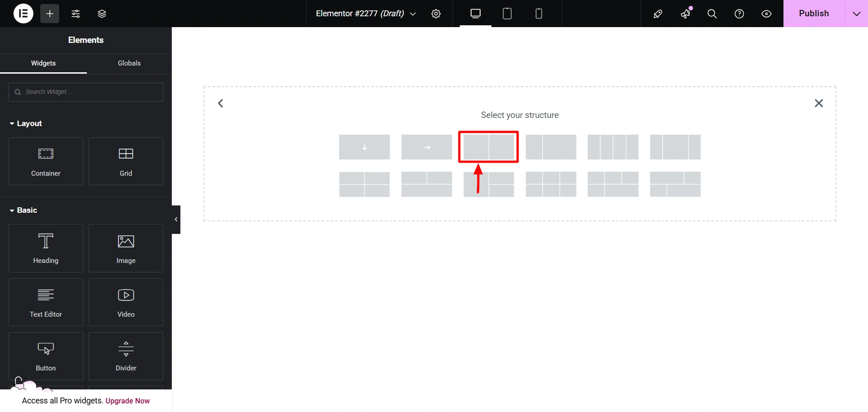Choose the single column downward-arrow structure

click(x=364, y=147)
